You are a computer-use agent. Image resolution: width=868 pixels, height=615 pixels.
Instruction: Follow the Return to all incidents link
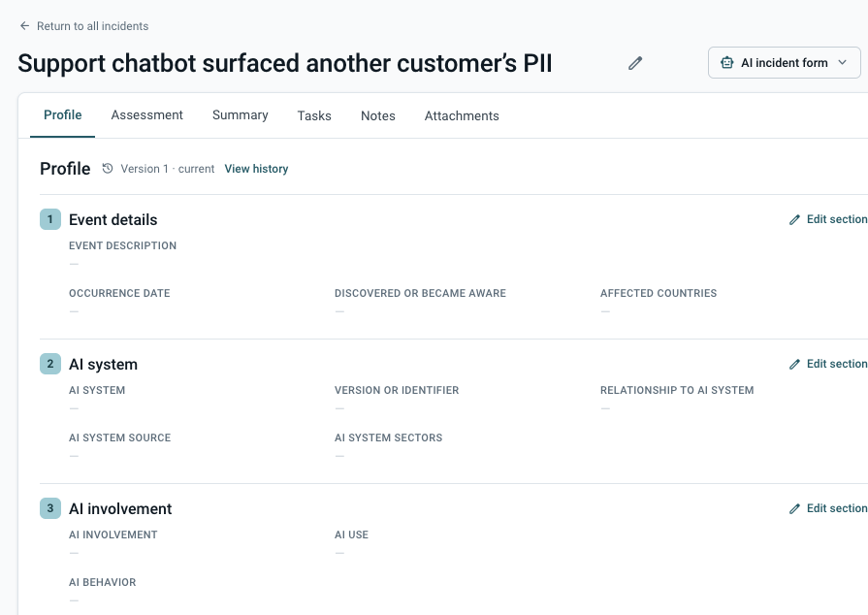[x=92, y=26]
